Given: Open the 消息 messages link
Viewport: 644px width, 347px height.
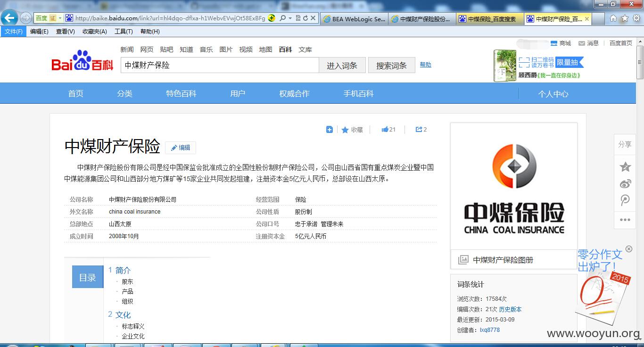Looking at the screenshot, I should 589,43.
